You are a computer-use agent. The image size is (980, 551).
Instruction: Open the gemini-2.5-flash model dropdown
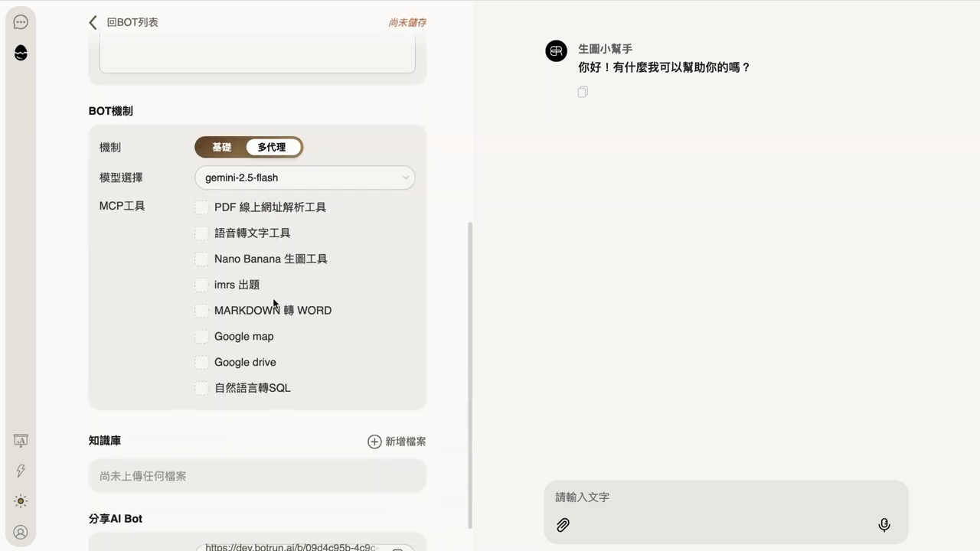point(305,178)
